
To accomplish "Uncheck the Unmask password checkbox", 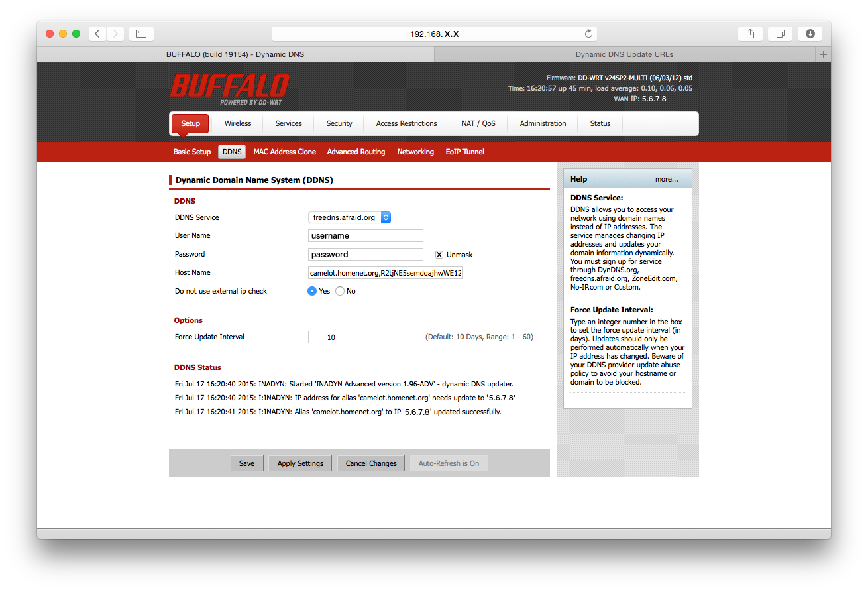I will [x=439, y=254].
